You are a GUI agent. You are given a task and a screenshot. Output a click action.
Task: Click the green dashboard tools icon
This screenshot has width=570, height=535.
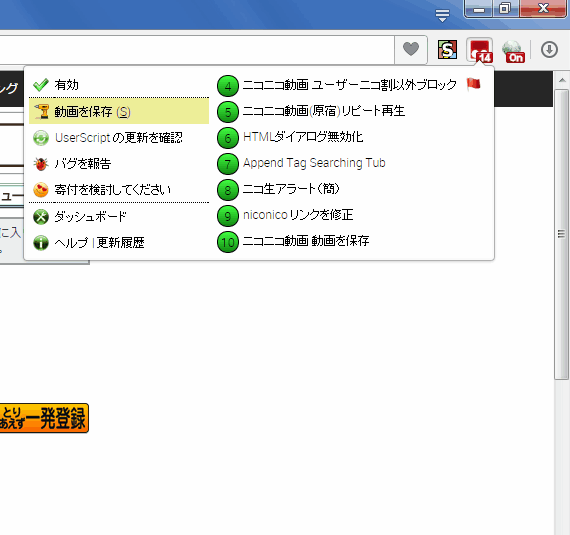click(41, 217)
